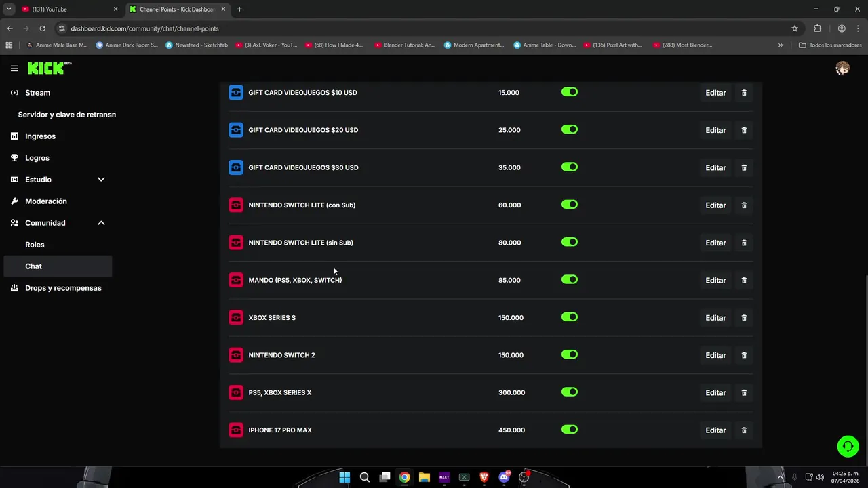This screenshot has height=488, width=868.
Task: Click trash icon for NINTENDO SWITCH LITE (con Sub)
Action: point(744,205)
